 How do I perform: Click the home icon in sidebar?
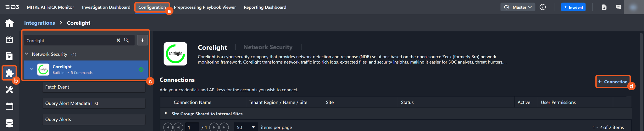9,23
